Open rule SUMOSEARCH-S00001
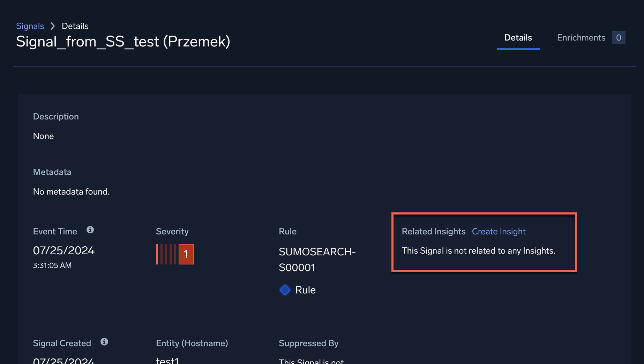Image resolution: width=644 pixels, height=364 pixels. [317, 259]
